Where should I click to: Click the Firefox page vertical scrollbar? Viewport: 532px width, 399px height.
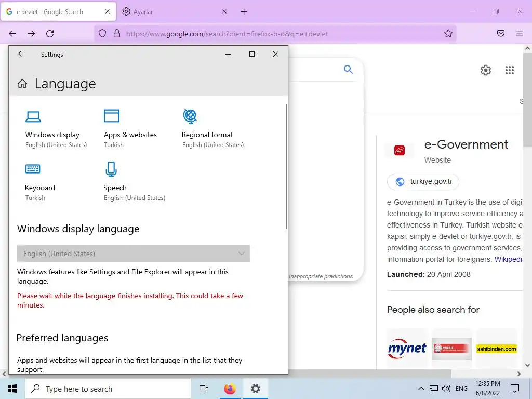[x=528, y=99]
